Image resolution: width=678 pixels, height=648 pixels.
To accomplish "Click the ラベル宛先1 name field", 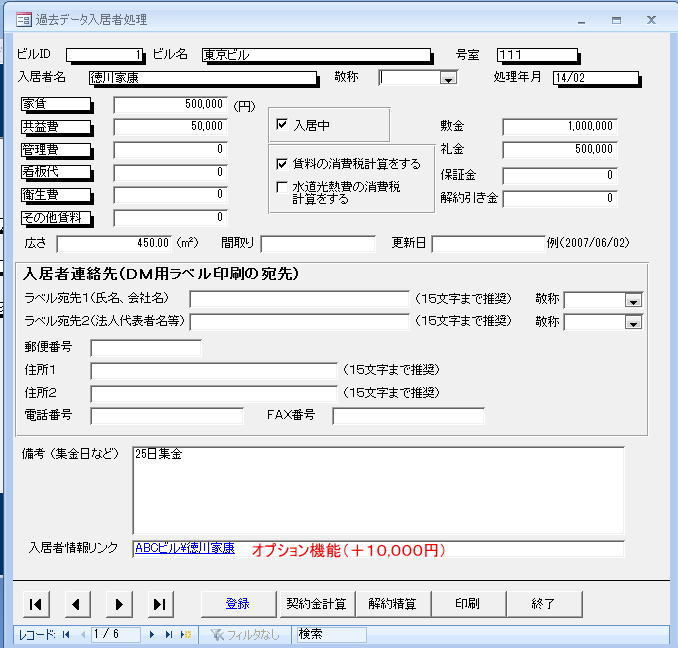I will point(299,299).
